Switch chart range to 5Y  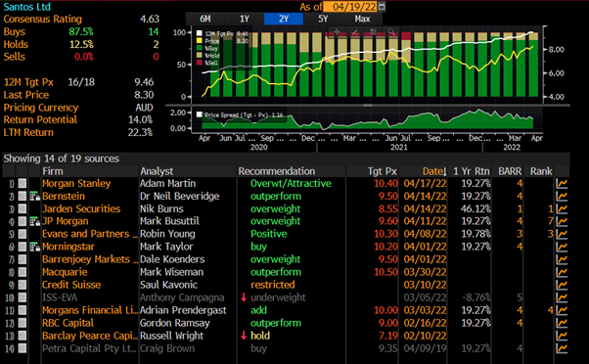pyautogui.click(x=323, y=19)
